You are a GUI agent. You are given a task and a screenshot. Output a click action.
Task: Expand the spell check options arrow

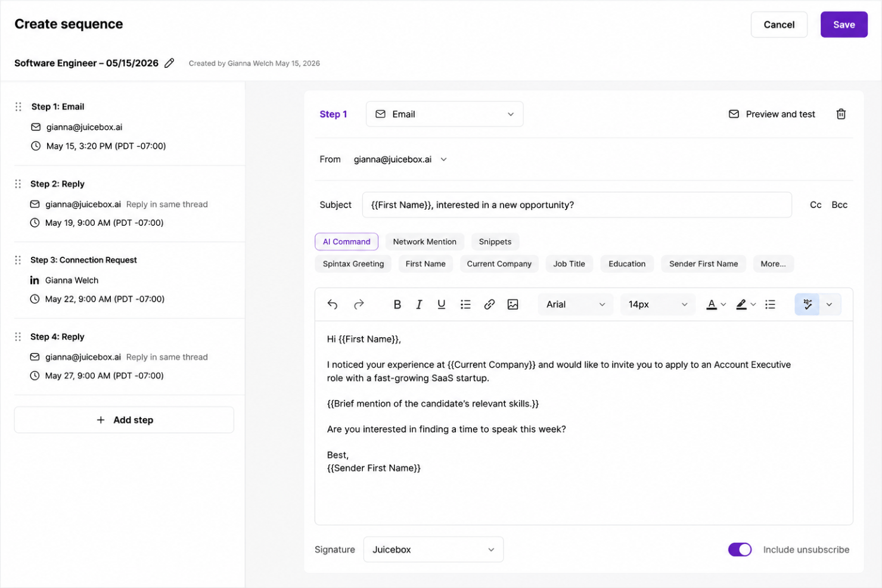pyautogui.click(x=829, y=304)
